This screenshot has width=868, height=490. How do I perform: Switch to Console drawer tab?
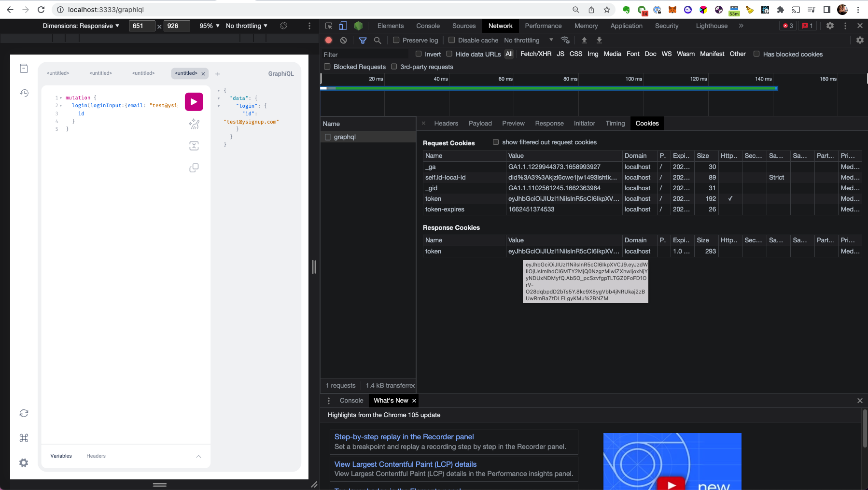[x=351, y=401]
